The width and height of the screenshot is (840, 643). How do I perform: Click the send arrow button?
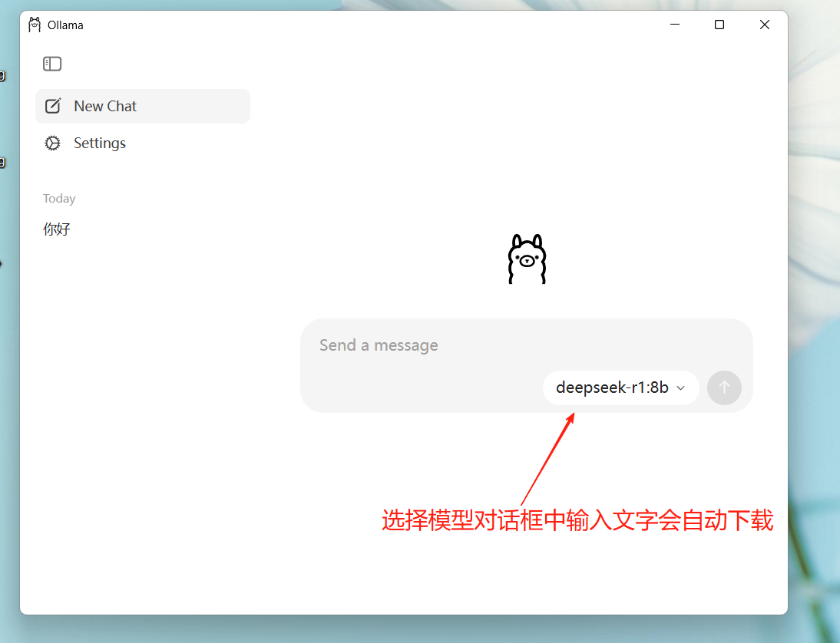[724, 387]
